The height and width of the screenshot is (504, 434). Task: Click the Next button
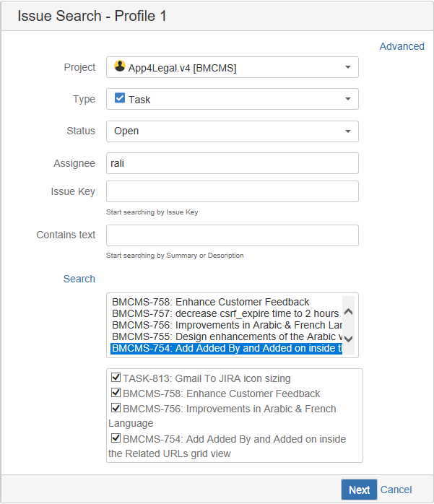(x=359, y=490)
